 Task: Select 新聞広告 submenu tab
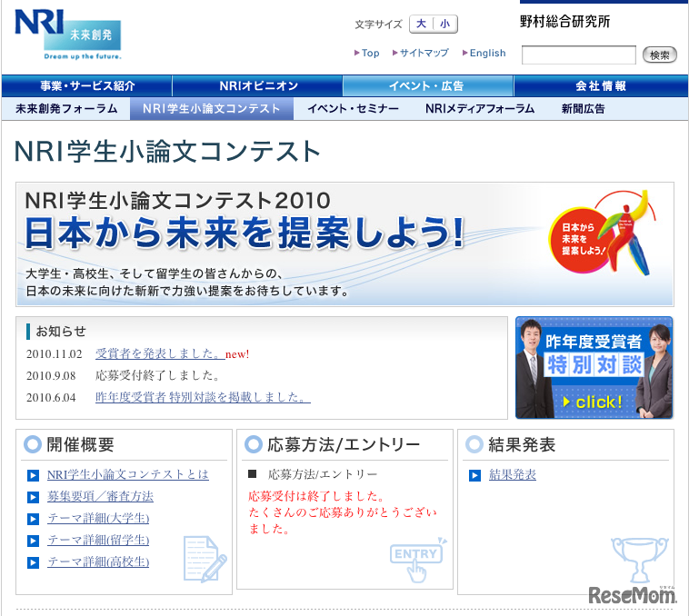pos(583,108)
